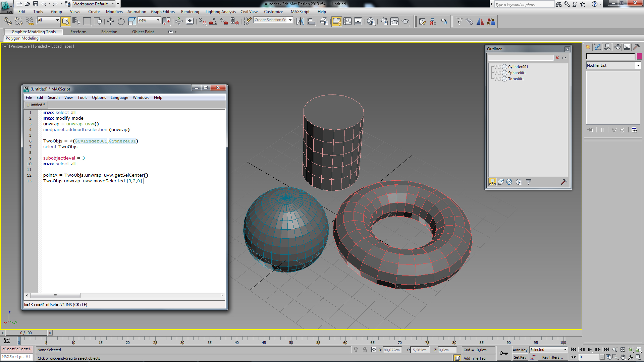Toggle Percent Snap button
The image size is (644, 362).
pos(224,21)
